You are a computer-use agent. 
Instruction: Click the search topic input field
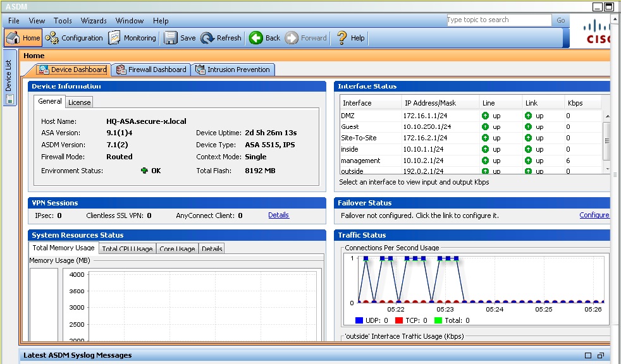click(498, 20)
